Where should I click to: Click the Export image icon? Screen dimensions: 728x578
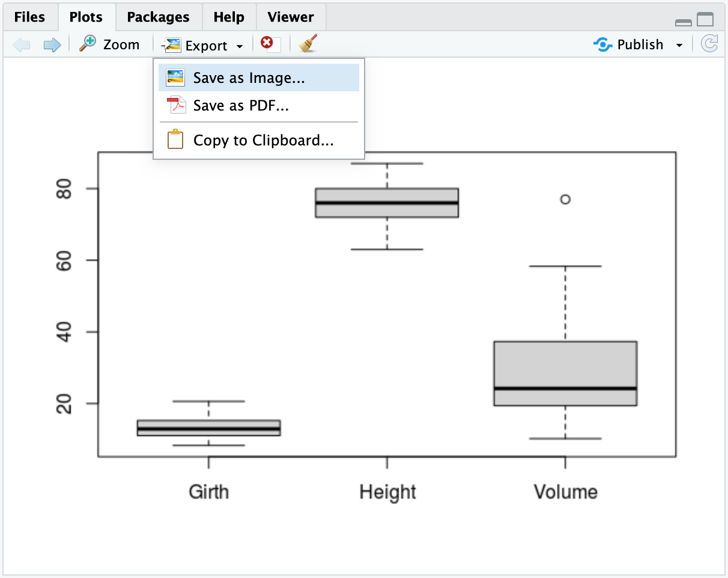[172, 45]
